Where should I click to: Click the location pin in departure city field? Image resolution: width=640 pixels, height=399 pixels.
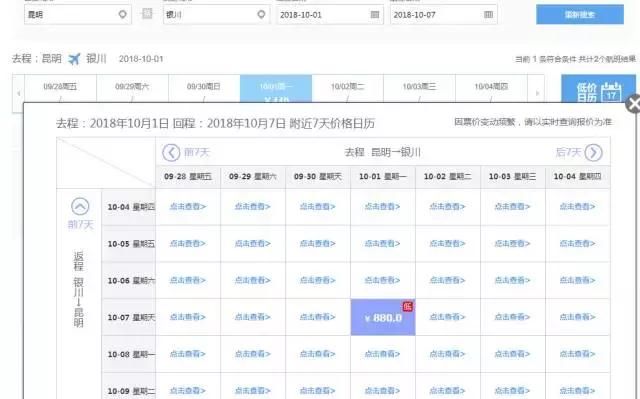coord(122,14)
